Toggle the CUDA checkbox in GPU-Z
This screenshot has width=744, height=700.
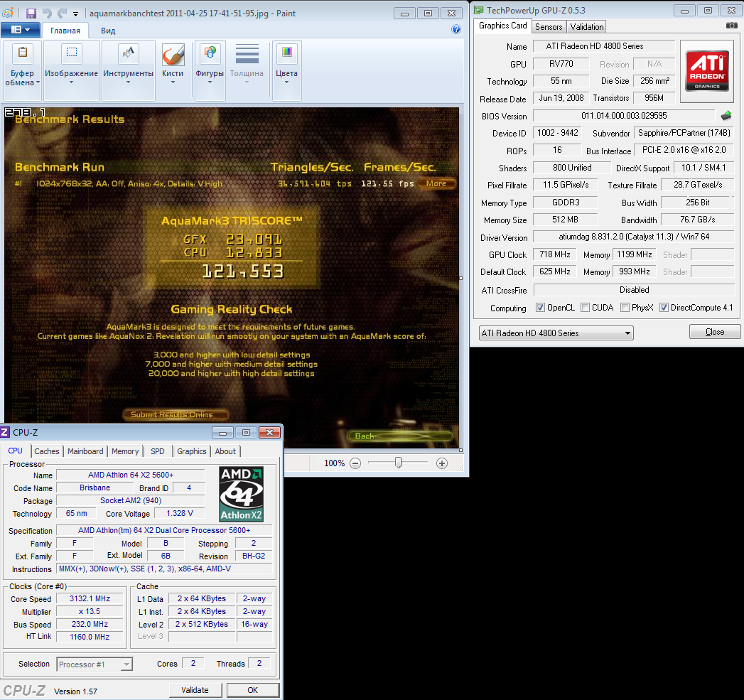point(585,308)
